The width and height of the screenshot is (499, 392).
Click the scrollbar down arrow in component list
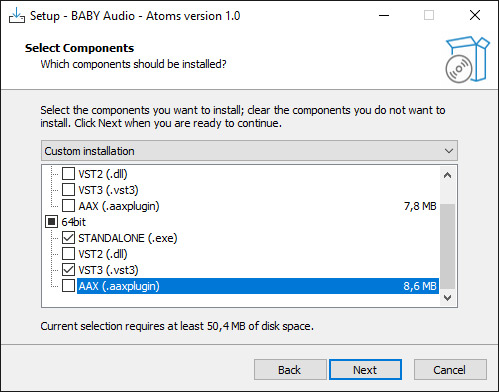tap(448, 297)
